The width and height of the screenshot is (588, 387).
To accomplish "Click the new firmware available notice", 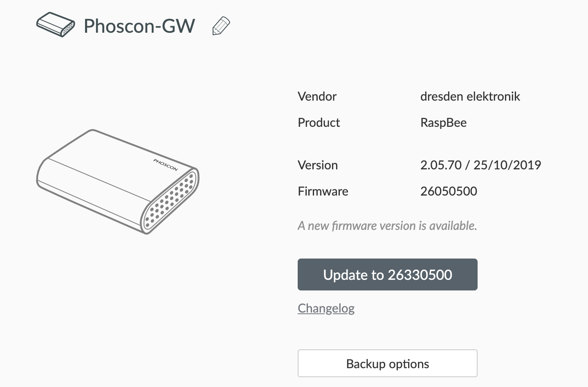I will click(x=387, y=225).
